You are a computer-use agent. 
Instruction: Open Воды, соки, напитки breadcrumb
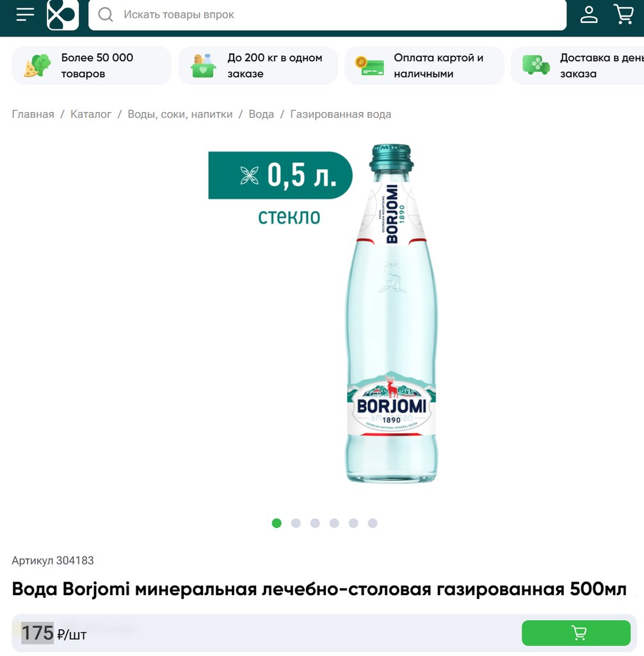coord(180,114)
